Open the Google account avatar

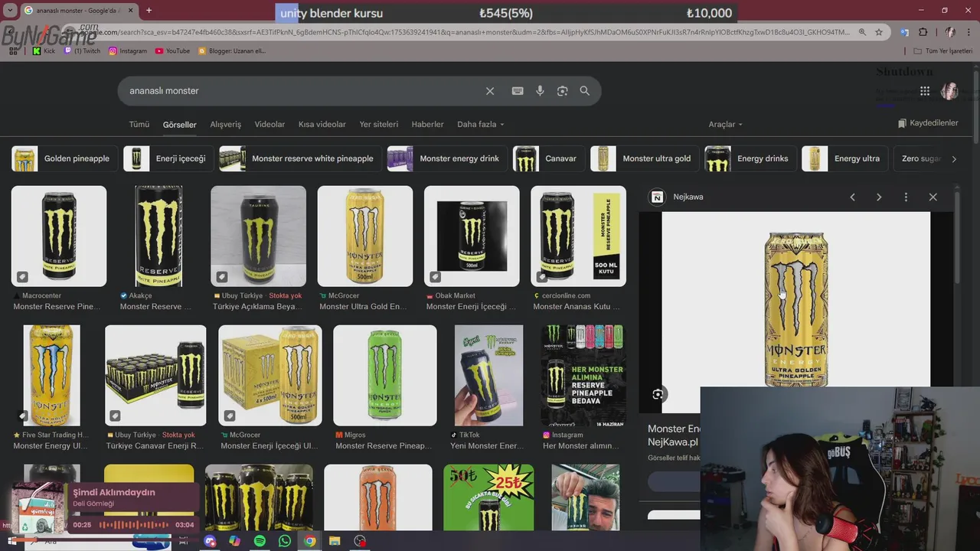[950, 91]
